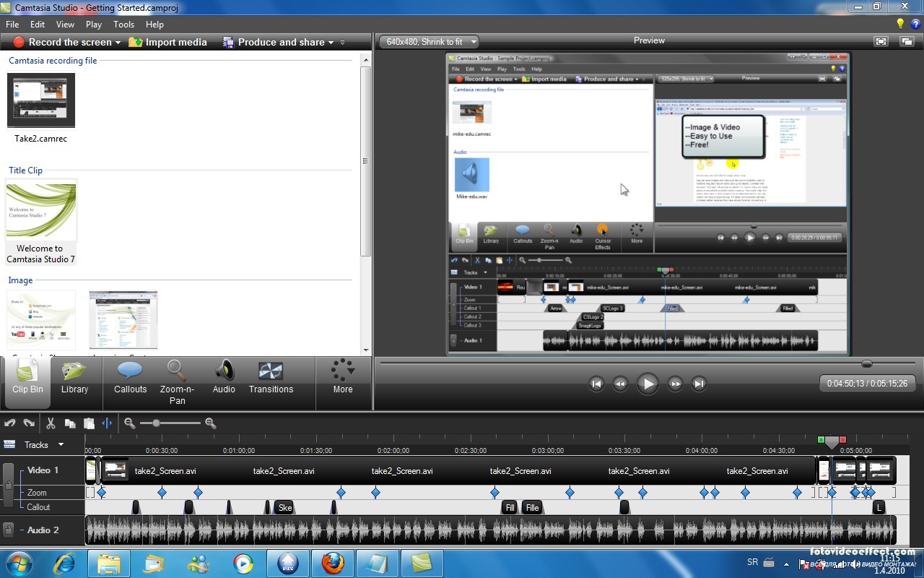Screen dimensions: 924x578
Task: Open the Library tab
Action: coord(74,378)
